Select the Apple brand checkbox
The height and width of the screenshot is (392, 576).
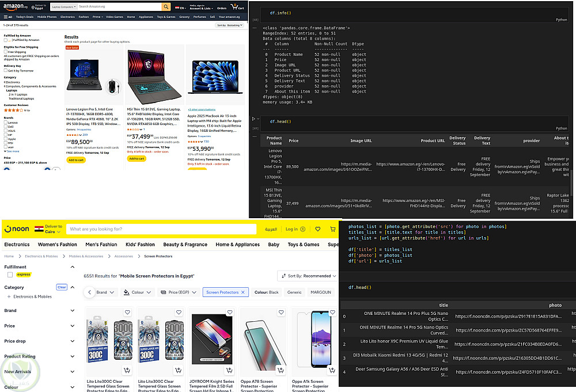point(6,139)
